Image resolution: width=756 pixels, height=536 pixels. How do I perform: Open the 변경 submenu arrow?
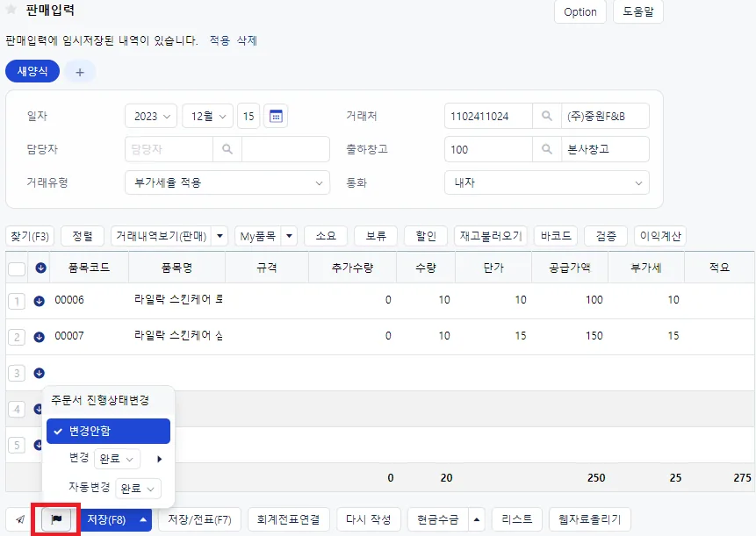(x=159, y=459)
